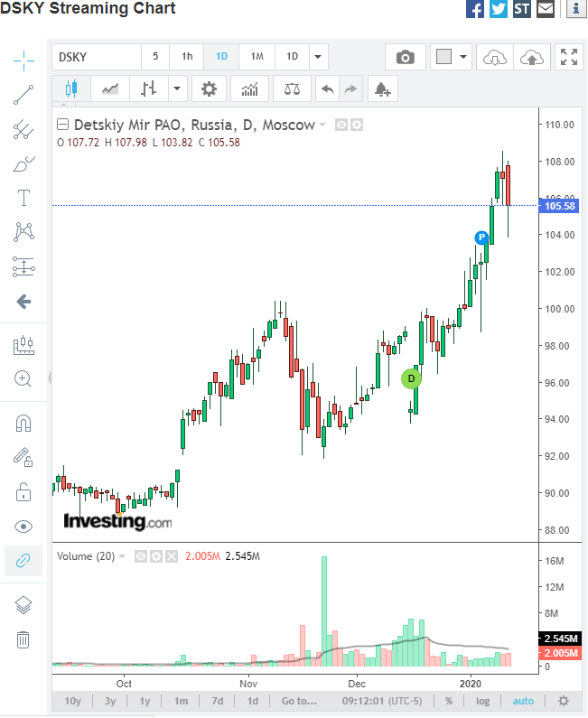Image resolution: width=588 pixels, height=718 pixels.
Task: Remove Volume indicator with X
Action: click(172, 556)
